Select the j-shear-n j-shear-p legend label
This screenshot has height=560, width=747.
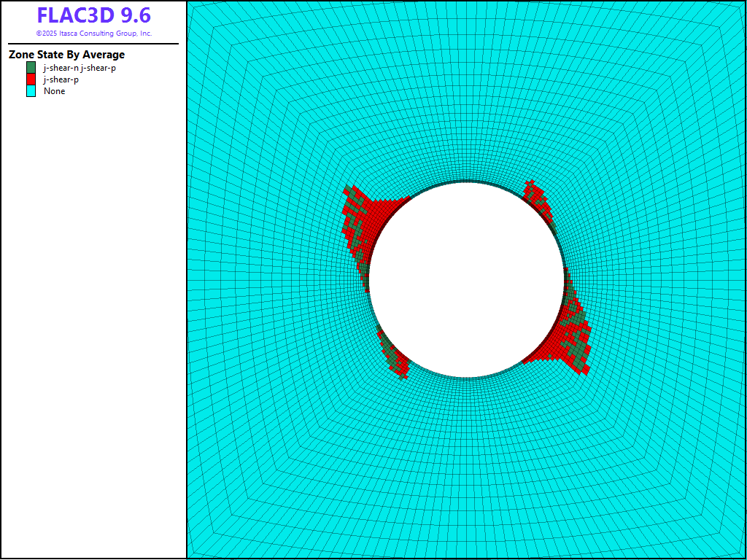tap(80, 68)
